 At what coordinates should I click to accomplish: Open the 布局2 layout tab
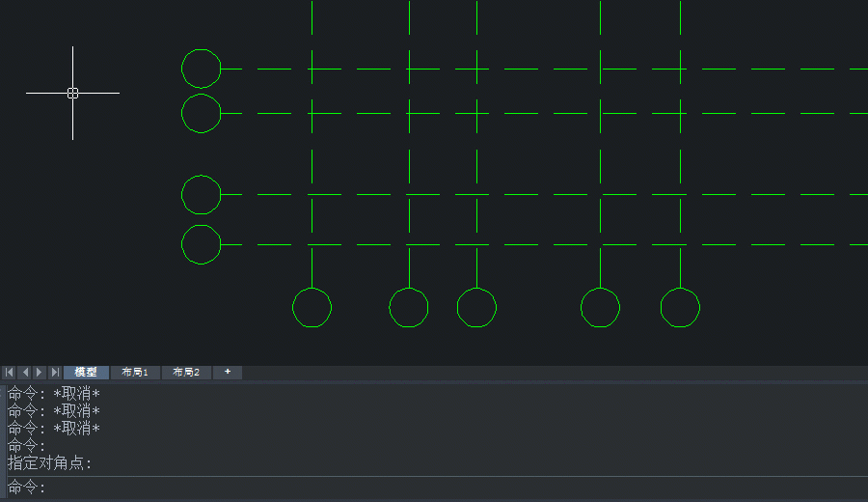click(186, 373)
